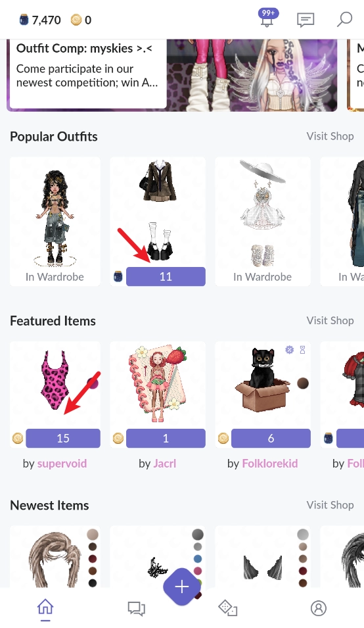Buy the strawberry girl item for 1
364x628 pixels.
pyautogui.click(x=166, y=438)
